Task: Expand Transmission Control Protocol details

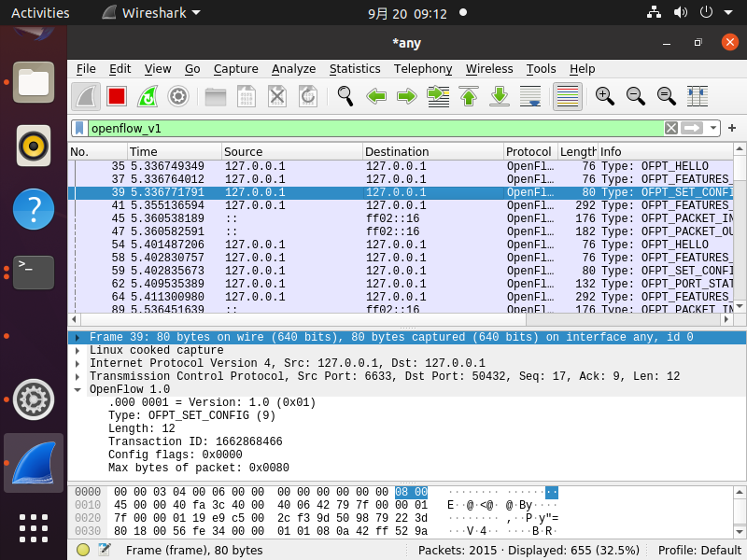Action: 78,377
